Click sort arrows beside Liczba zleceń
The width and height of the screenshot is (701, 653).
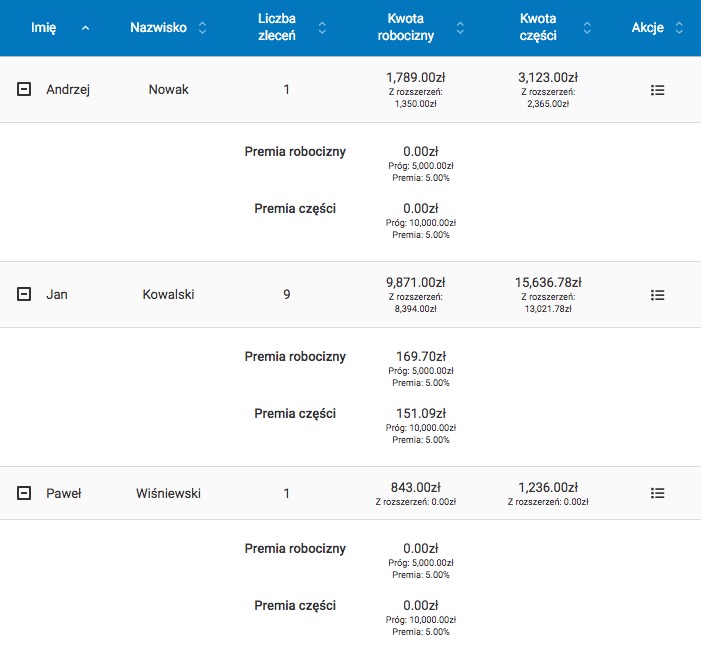(x=322, y=28)
